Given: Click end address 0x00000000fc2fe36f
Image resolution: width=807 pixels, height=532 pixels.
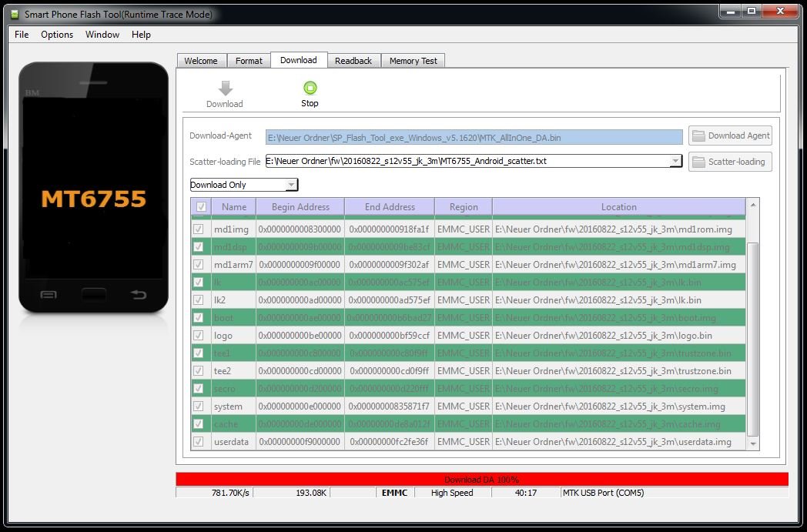Looking at the screenshot, I should 390,441.
